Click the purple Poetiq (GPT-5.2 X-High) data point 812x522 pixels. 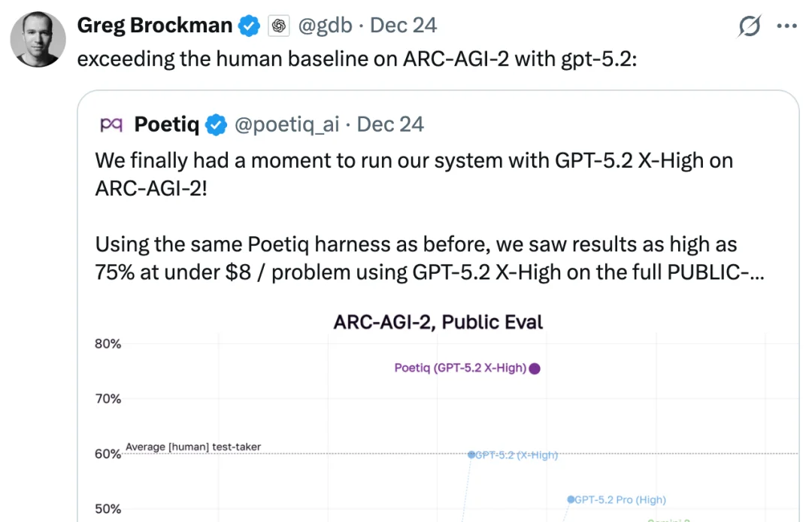click(535, 369)
